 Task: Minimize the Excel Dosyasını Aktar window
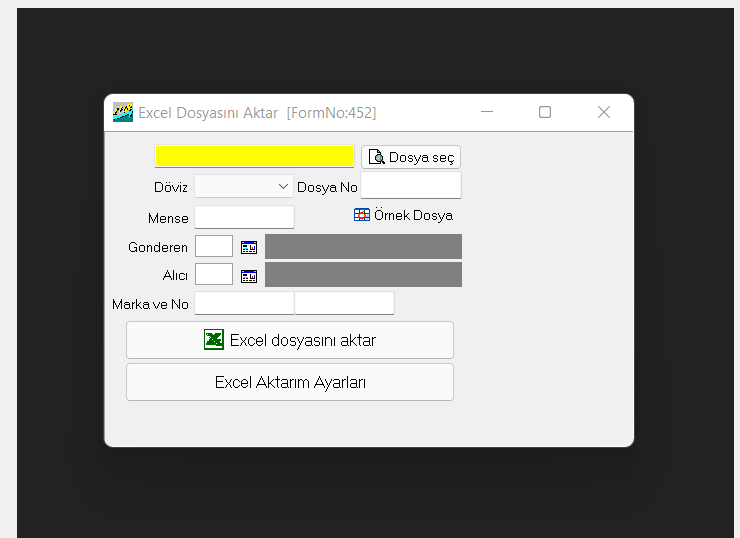[487, 112]
